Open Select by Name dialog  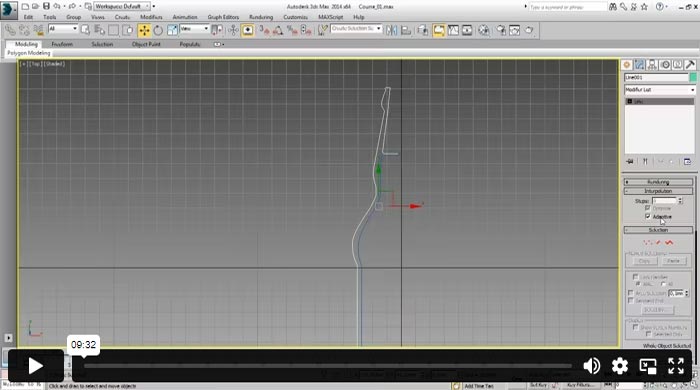pos(99,30)
